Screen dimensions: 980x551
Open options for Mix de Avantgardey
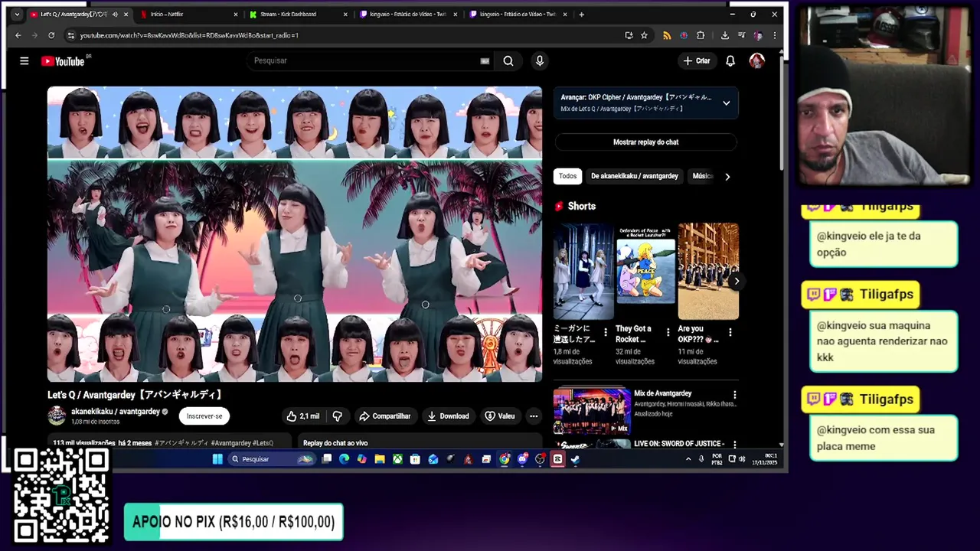click(734, 395)
